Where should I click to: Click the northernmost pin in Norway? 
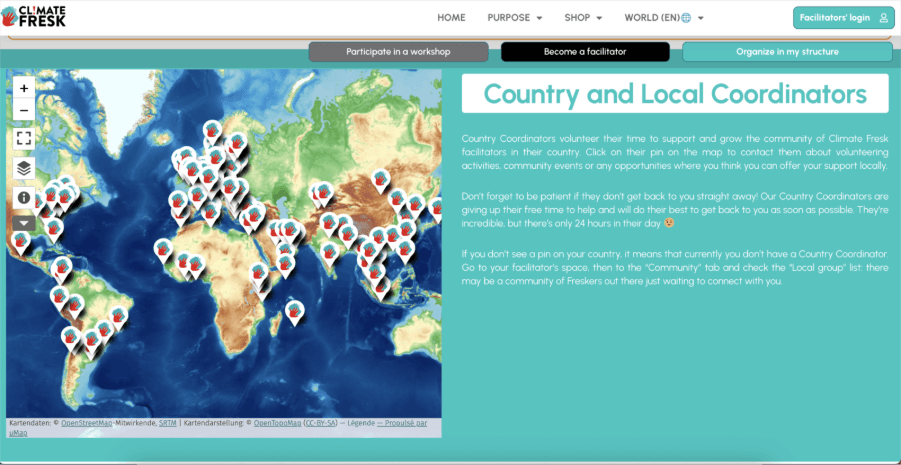tap(213, 130)
